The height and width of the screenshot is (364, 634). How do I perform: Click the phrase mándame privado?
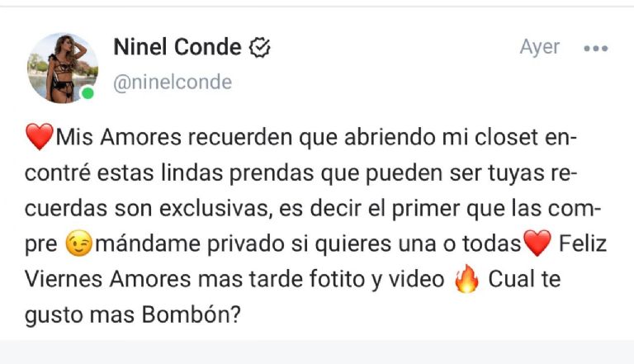tap(190, 244)
